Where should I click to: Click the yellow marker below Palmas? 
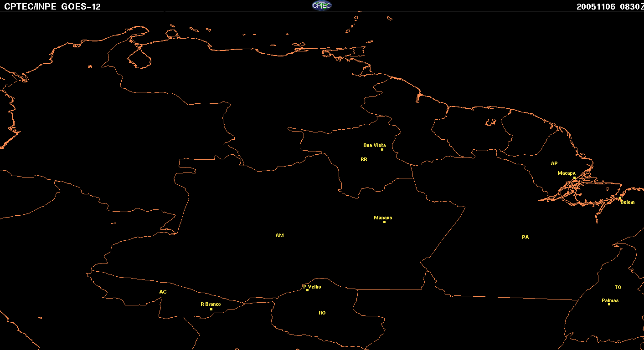[x=609, y=304]
